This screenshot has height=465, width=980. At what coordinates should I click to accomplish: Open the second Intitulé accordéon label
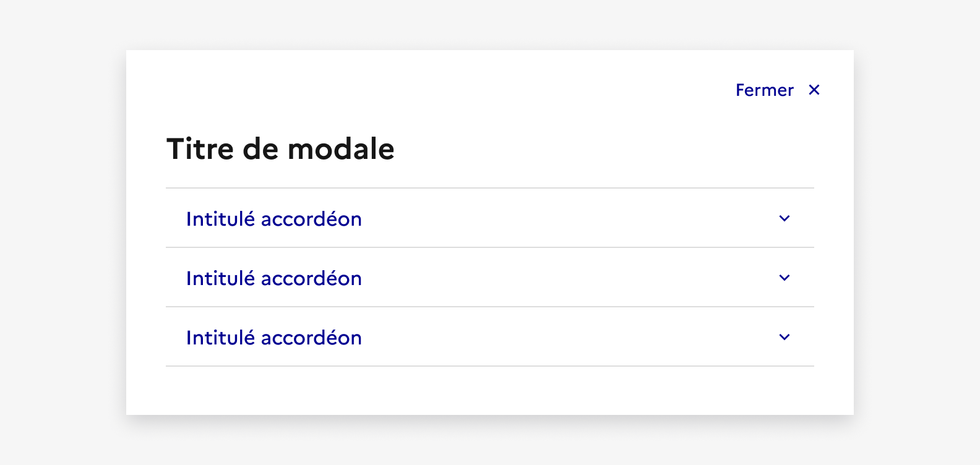273,278
